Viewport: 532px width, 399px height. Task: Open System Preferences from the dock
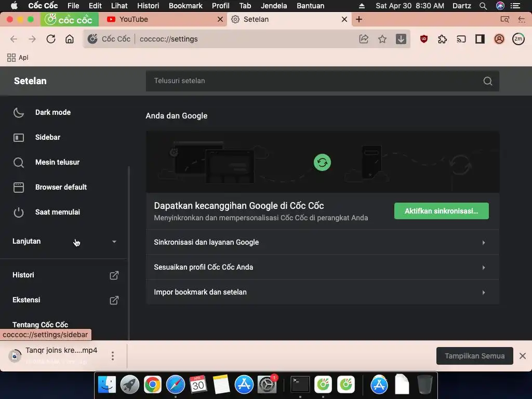(x=267, y=385)
